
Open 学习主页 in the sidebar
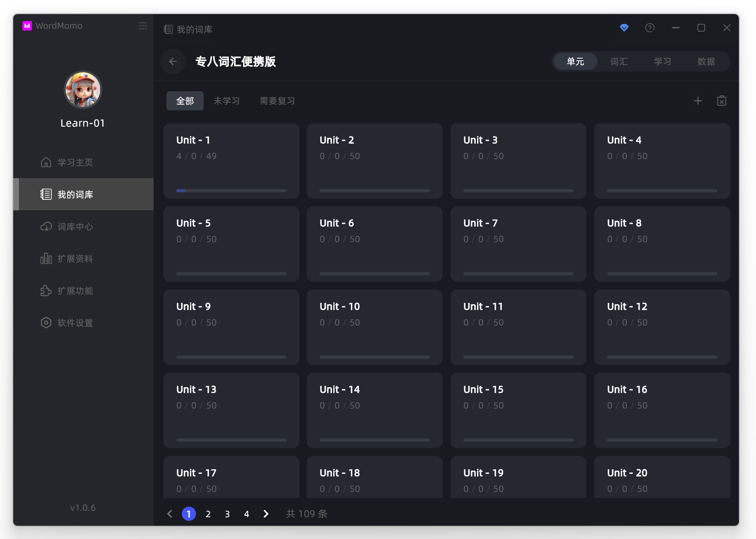click(75, 163)
